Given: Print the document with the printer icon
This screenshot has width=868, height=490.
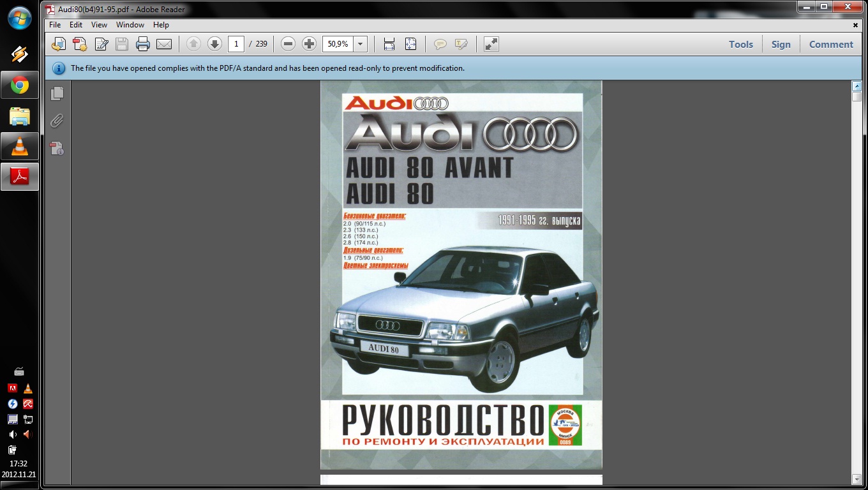Looking at the screenshot, I should pos(143,44).
